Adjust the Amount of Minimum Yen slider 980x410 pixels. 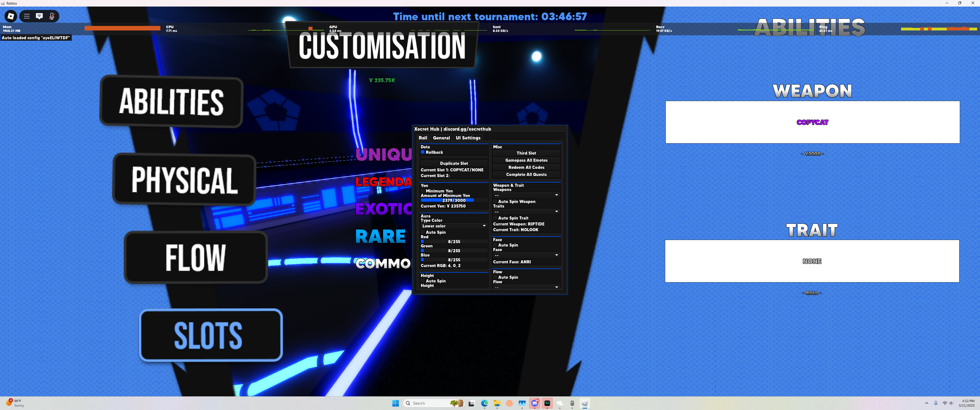coord(454,200)
